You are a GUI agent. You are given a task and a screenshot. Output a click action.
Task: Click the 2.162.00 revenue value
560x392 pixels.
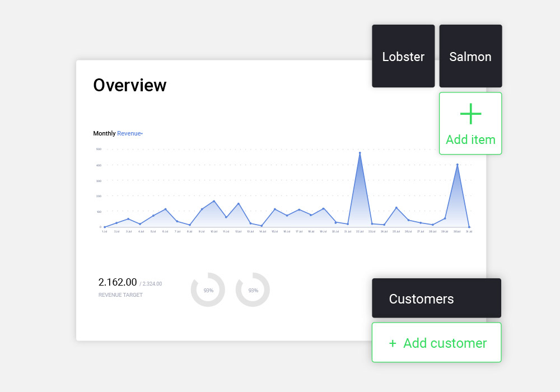[118, 282]
